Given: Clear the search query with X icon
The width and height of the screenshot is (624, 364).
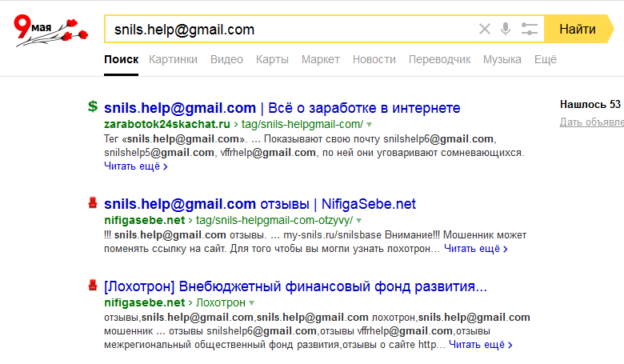Looking at the screenshot, I should pyautogui.click(x=484, y=30).
